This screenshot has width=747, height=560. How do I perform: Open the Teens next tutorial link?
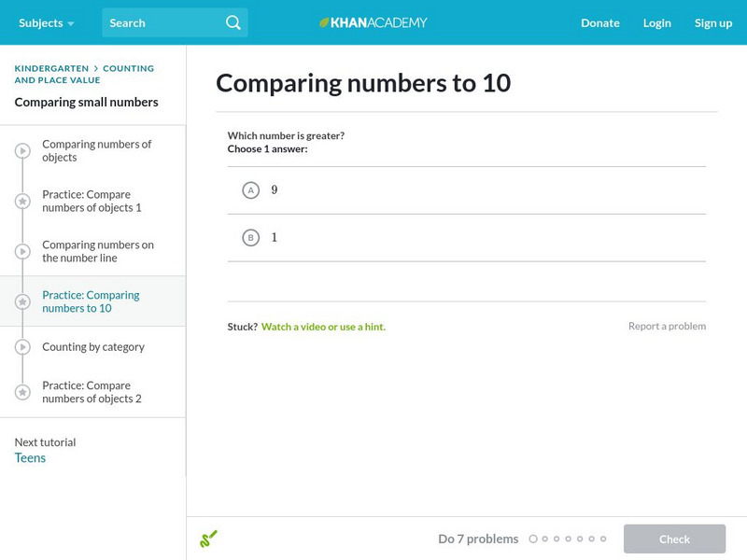(x=30, y=458)
